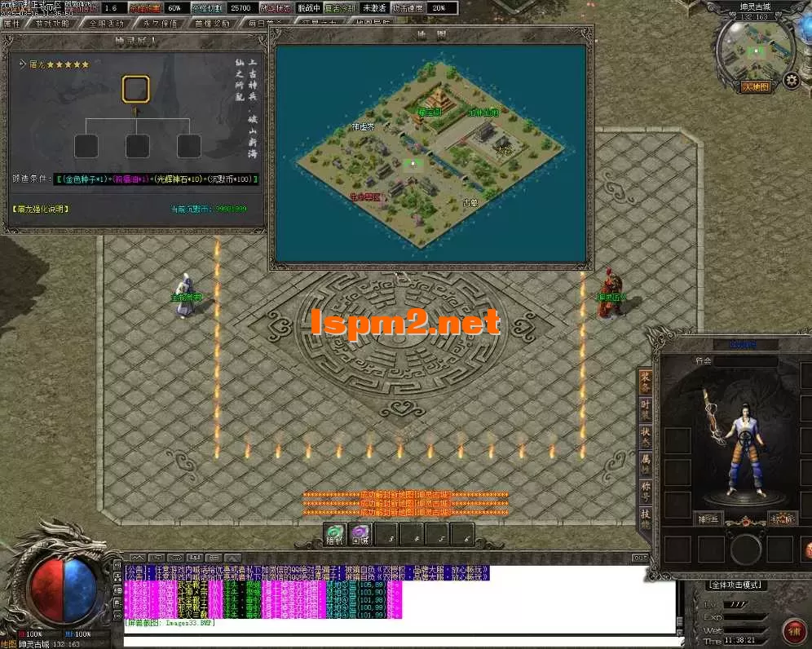
Task: Open the 大地图 world map button
Action: coord(756,87)
